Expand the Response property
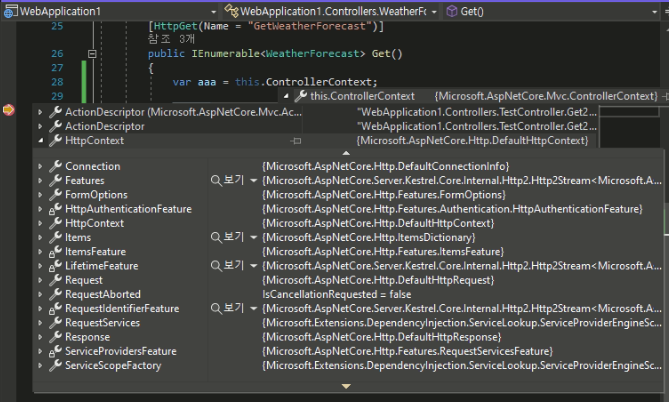This screenshot has height=402, width=669. point(40,337)
